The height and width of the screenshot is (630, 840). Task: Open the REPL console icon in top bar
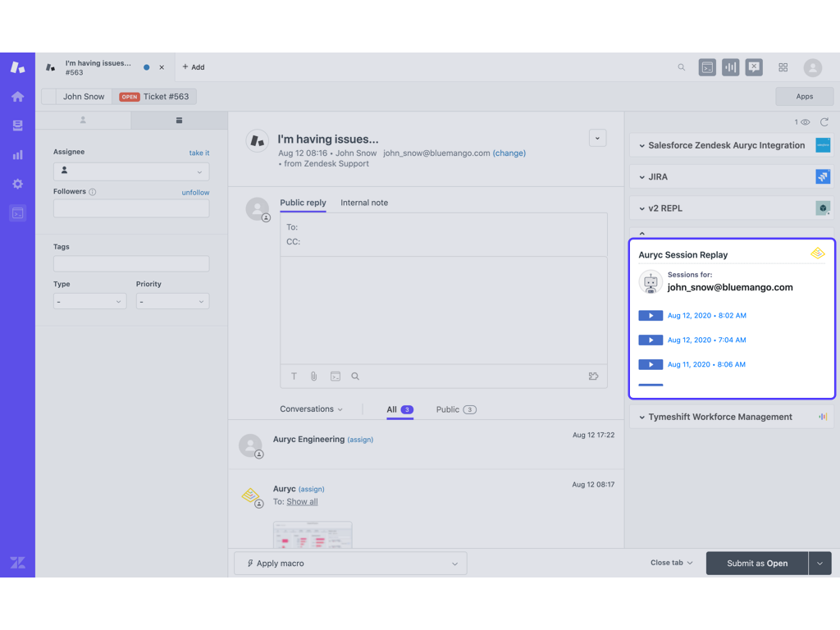tap(707, 67)
